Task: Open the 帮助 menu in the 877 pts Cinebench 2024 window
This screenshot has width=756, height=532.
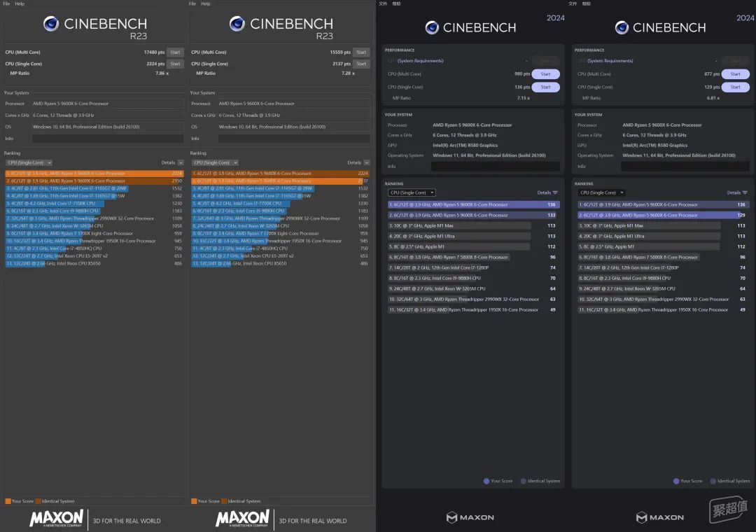Action: point(587,3)
